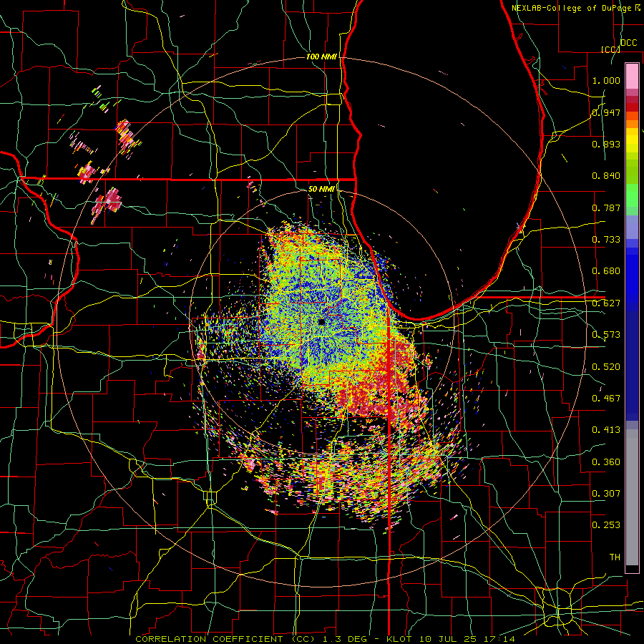Select the 0.680 scale value
This screenshot has height=644, width=644.
coord(606,271)
